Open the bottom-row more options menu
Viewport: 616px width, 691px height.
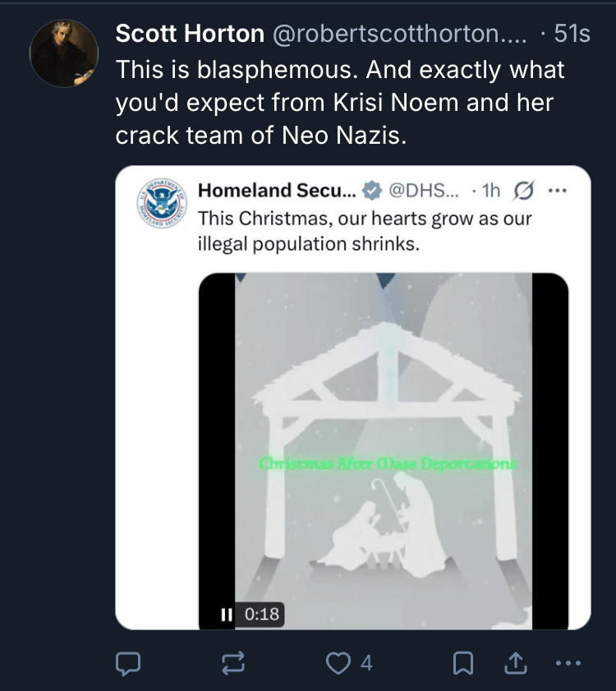(x=568, y=662)
